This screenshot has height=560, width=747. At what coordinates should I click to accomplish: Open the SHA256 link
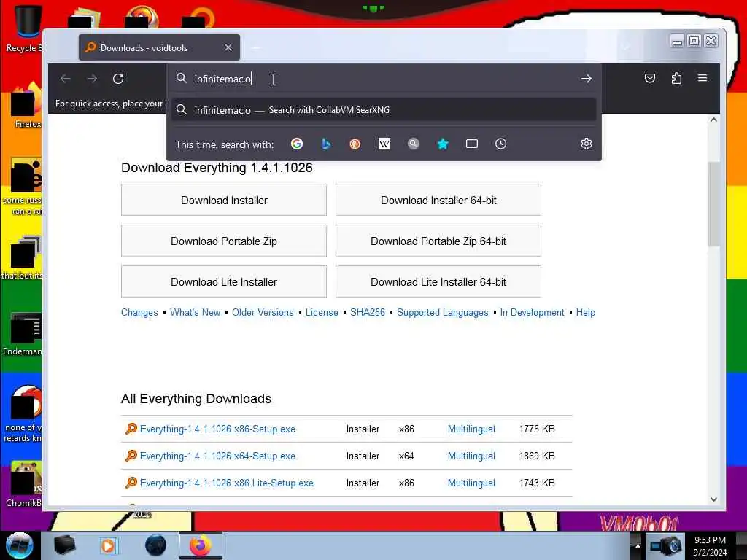[368, 312]
